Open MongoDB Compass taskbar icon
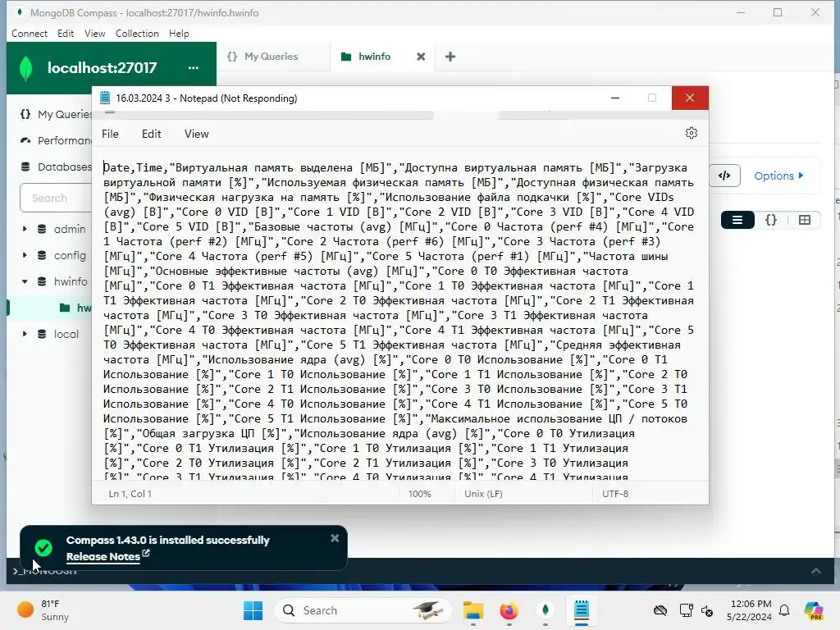This screenshot has width=840, height=630. (x=546, y=610)
